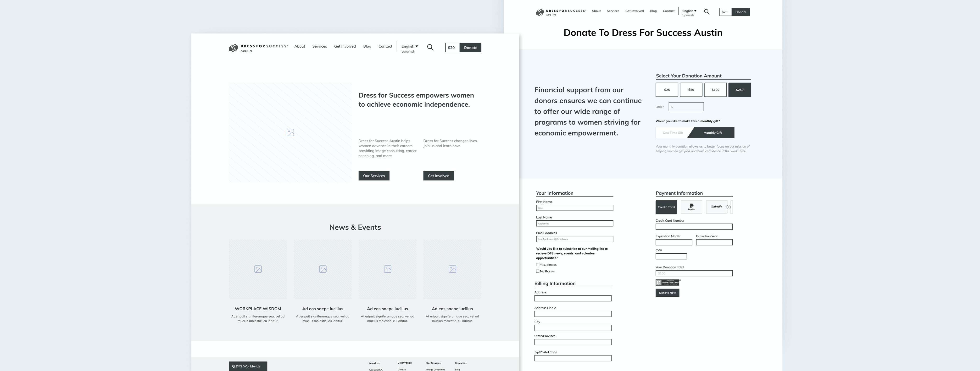This screenshot has height=371, width=980.
Task: Click $20 amount field in home header
Action: click(x=453, y=48)
